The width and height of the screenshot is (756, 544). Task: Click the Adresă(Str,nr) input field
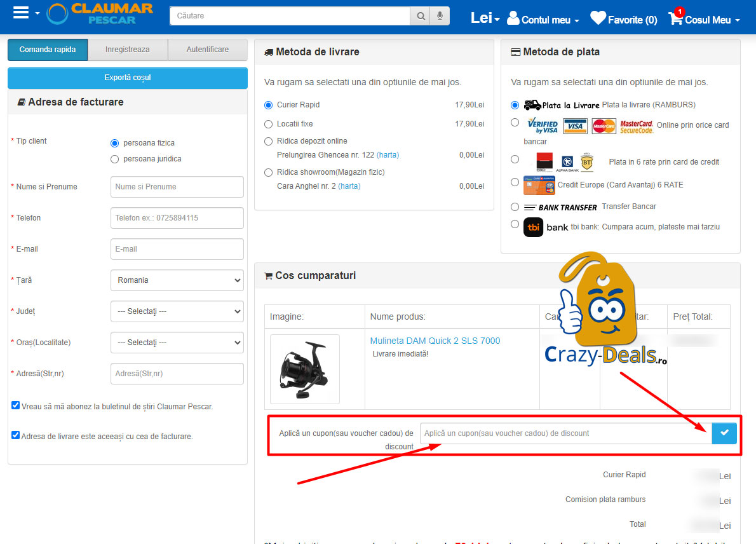coord(177,374)
